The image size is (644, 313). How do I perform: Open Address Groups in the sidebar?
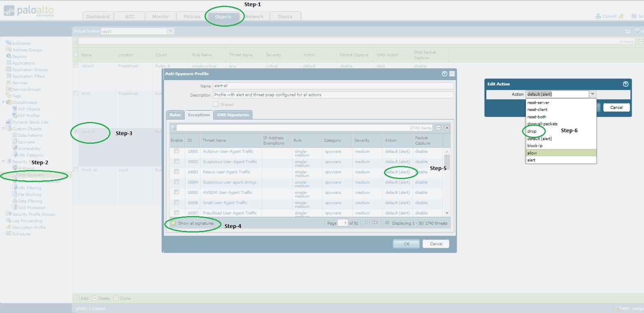click(27, 50)
